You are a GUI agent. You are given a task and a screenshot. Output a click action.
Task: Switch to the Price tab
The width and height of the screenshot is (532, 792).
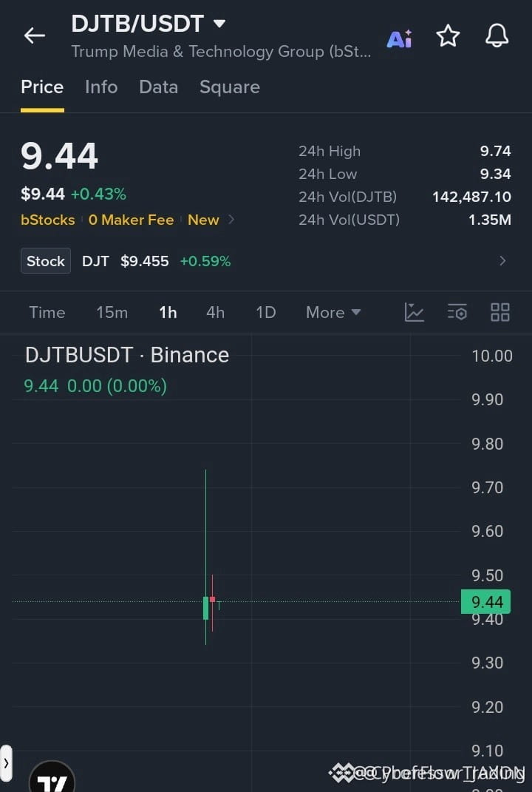tap(42, 87)
